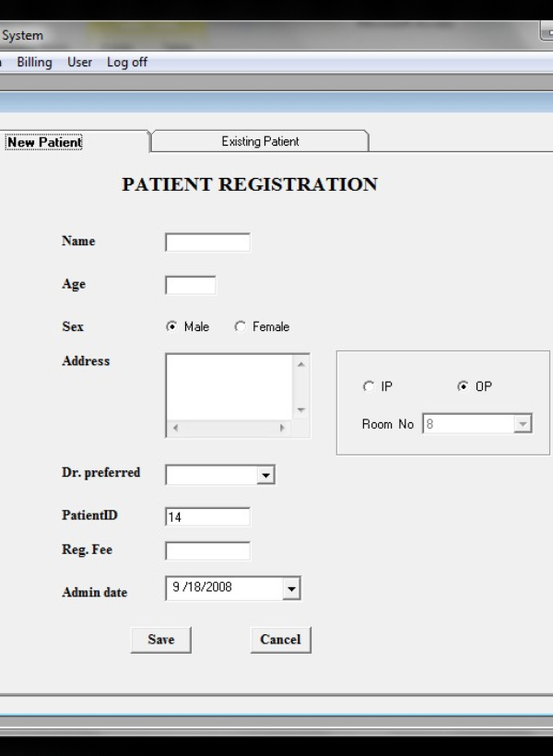The width and height of the screenshot is (553, 756).
Task: Open the Room No dropdown arrow
Action: (523, 424)
